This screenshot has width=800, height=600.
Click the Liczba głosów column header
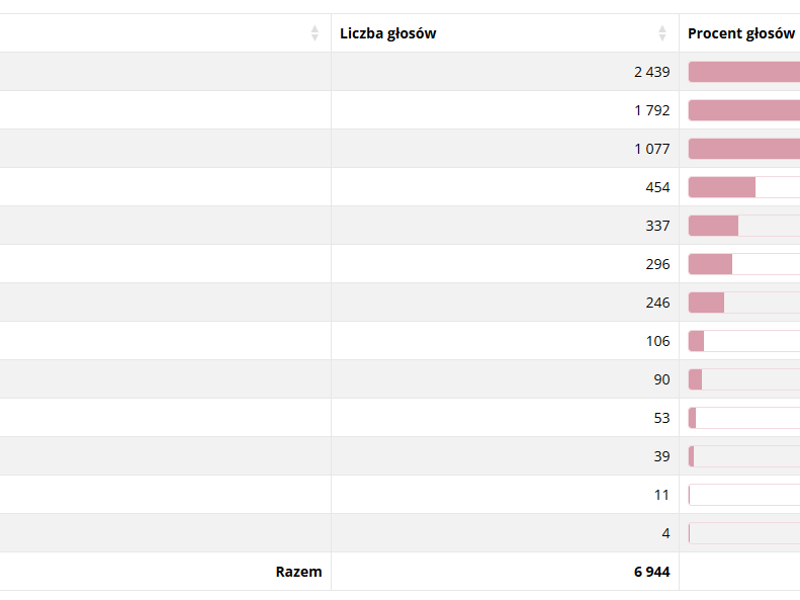pos(505,33)
